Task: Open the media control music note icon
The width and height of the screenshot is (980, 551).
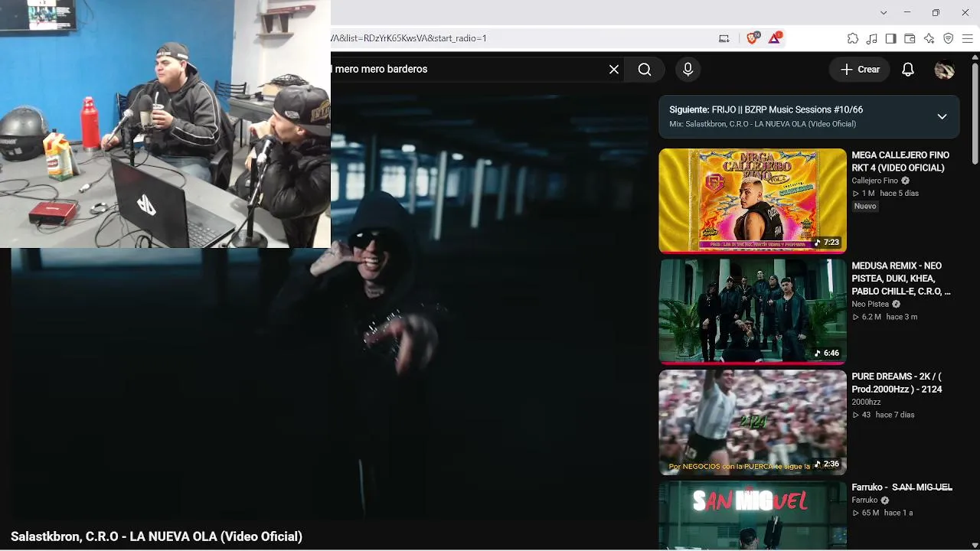Action: (x=872, y=38)
